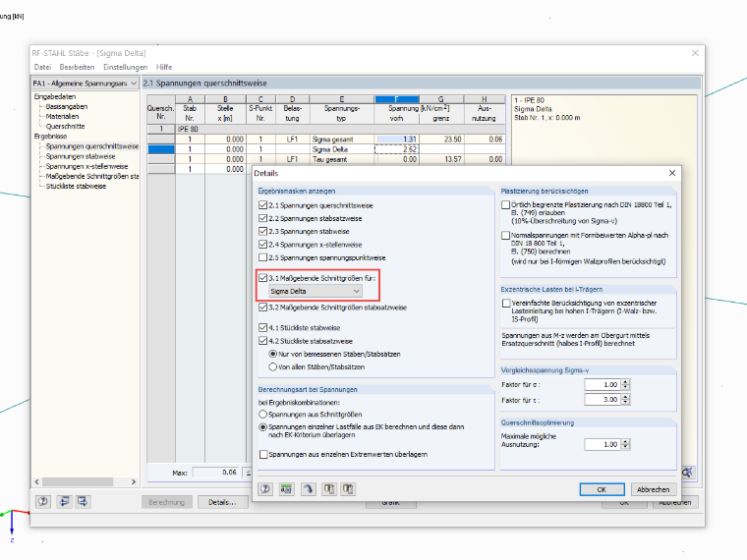Uncheck 4.2 Stückliste stabsatzweise
The image size is (747, 560).
click(262, 341)
